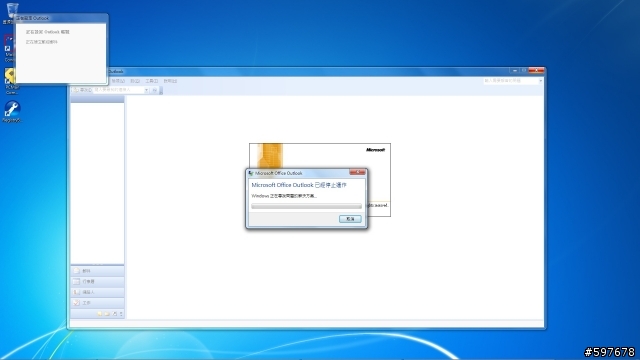Open the 到 (Go) menu in Outlook
This screenshot has height=360, width=640.
[135, 81]
